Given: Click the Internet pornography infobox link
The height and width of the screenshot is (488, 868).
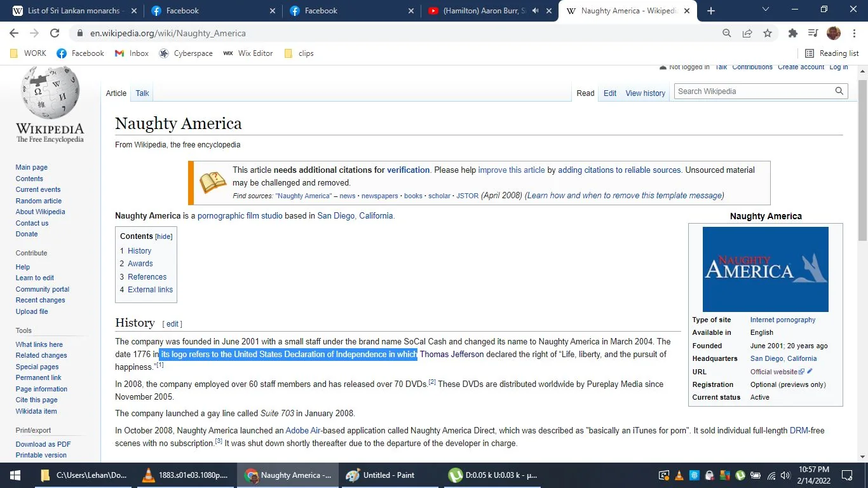Looking at the screenshot, I should pos(783,320).
